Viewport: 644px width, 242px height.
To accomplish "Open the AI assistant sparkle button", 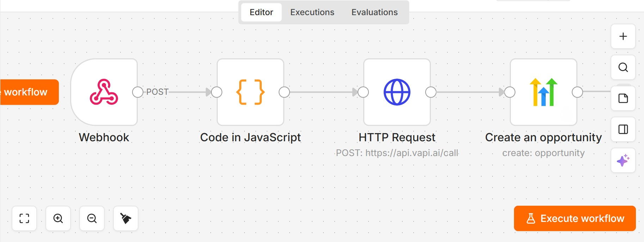I will click(623, 160).
